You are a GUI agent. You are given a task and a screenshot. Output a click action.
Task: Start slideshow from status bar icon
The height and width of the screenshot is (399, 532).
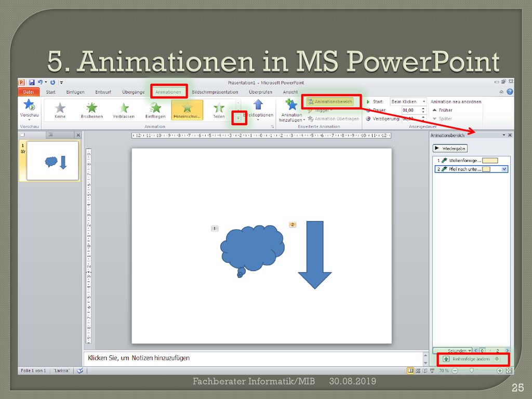(432, 370)
